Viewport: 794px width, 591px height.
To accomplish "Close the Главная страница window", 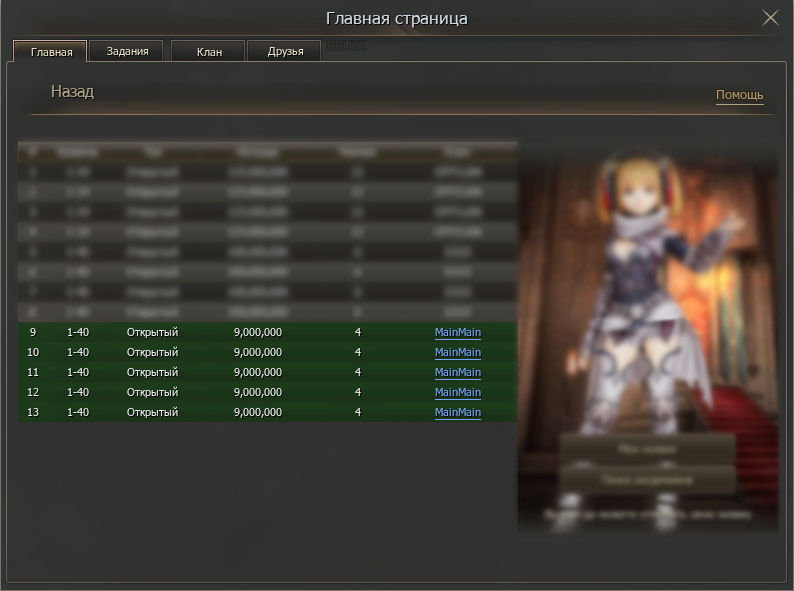I will (x=770, y=18).
